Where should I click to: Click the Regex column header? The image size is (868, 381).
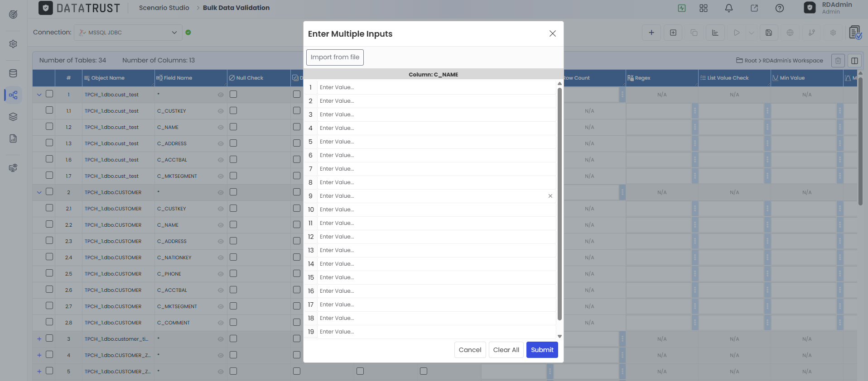click(662, 78)
